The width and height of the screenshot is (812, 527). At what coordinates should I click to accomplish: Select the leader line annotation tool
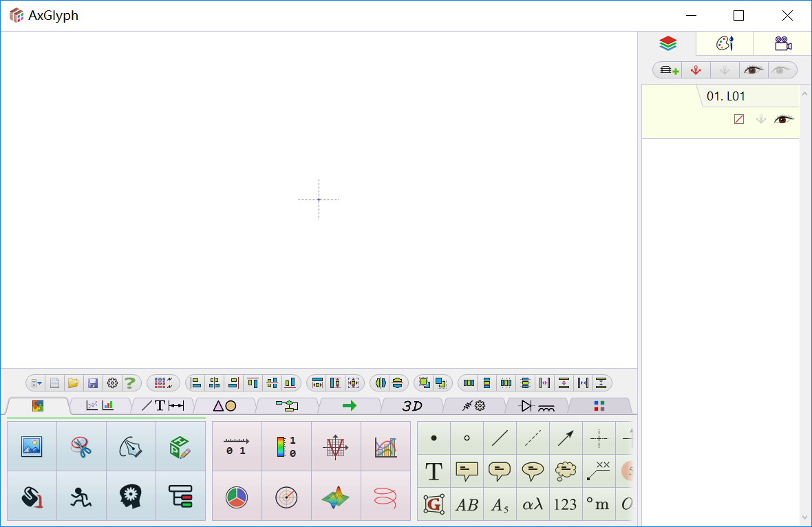(599, 471)
